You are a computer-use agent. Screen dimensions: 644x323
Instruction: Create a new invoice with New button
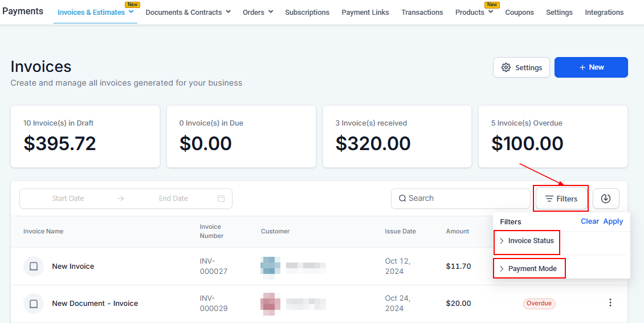(x=591, y=67)
